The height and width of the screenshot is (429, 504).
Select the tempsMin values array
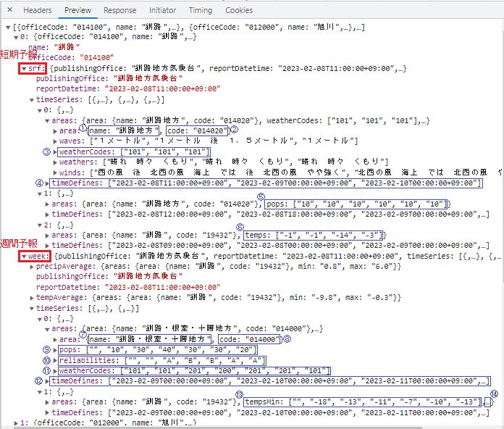(x=363, y=402)
